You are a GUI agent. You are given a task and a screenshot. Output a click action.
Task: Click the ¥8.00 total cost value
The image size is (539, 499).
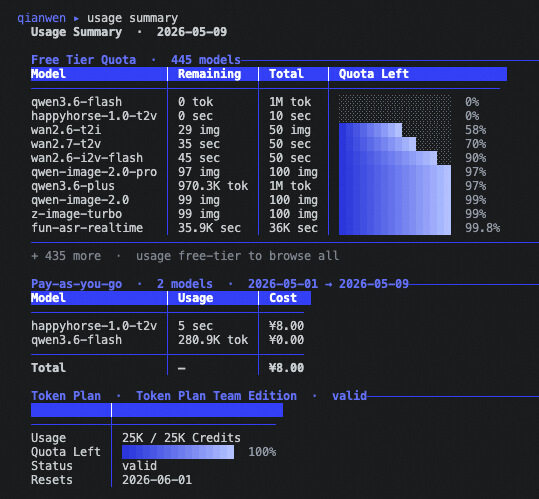[x=286, y=368]
